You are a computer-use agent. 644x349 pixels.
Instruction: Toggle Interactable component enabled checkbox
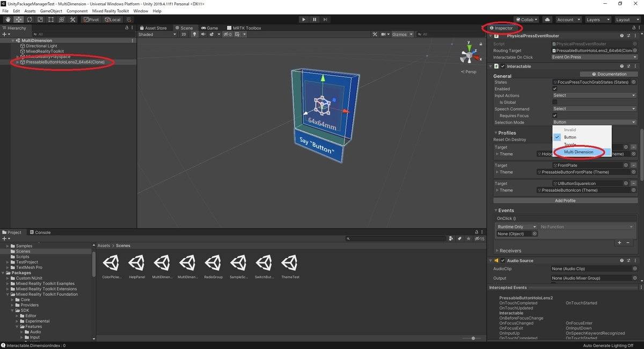[503, 66]
